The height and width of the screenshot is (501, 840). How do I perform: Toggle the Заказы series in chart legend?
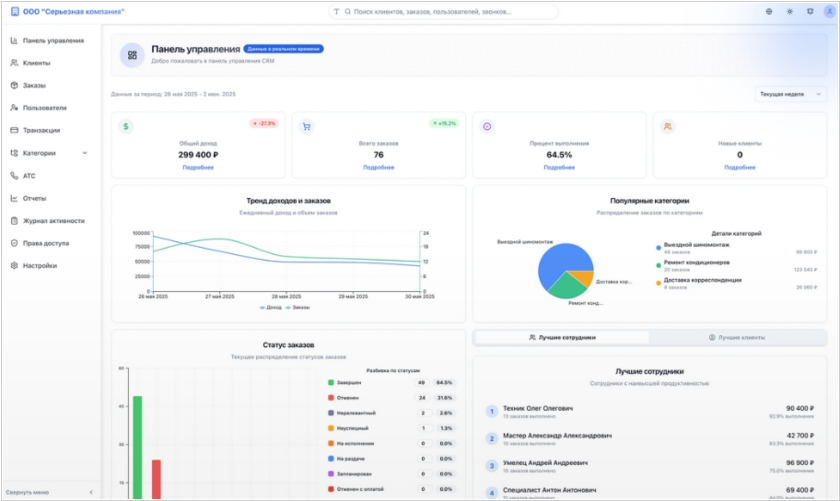click(x=297, y=307)
